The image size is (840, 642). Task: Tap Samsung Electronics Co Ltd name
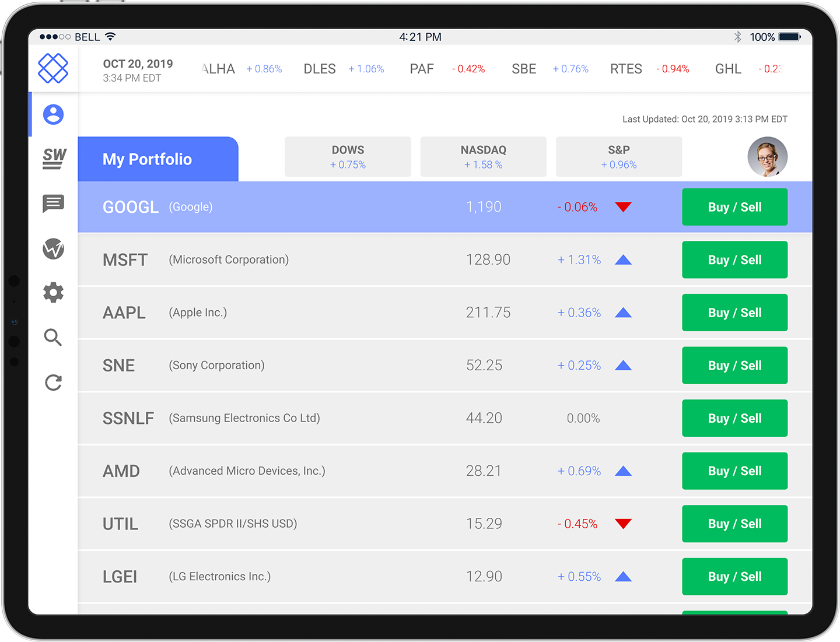(244, 418)
